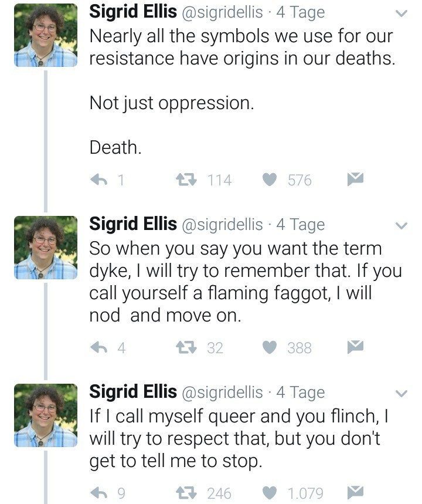Screen dimensions: 422x504
Task: Retweet the tweet about calling myself queer
Action: point(185,493)
